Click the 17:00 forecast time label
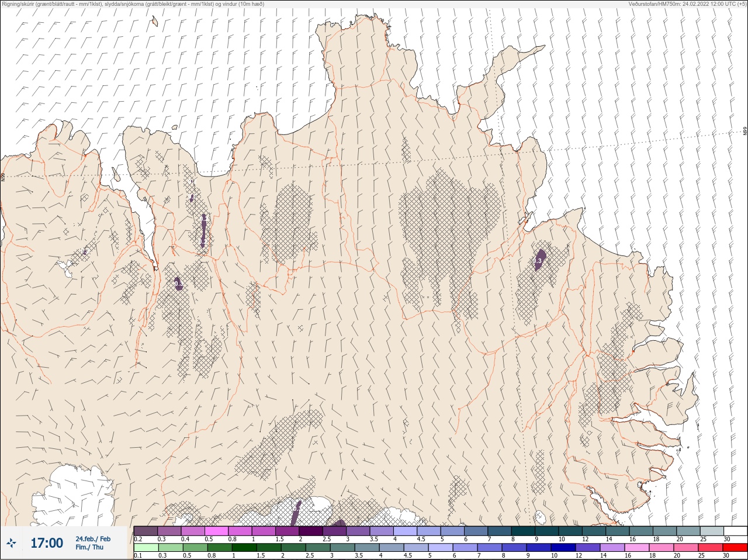Viewport: 748px width, 560px height. (47, 543)
